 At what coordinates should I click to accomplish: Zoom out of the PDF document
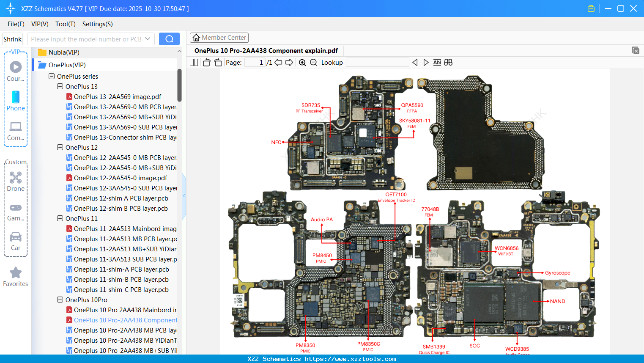(313, 62)
